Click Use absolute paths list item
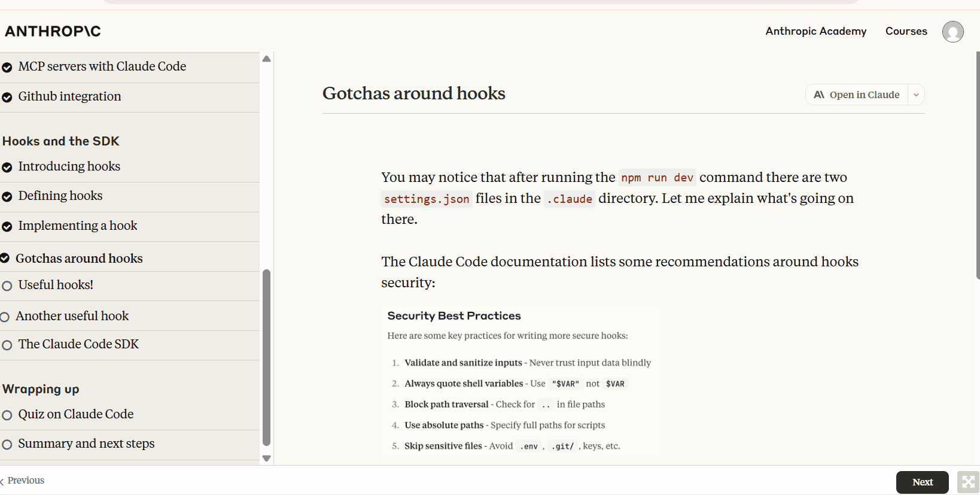The width and height of the screenshot is (980, 495). (x=498, y=425)
